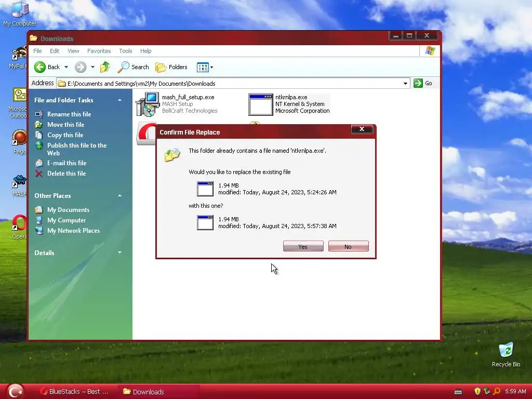Screen dimensions: 532x399
Task: Open the Views dropdown arrow
Action: tap(212, 67)
